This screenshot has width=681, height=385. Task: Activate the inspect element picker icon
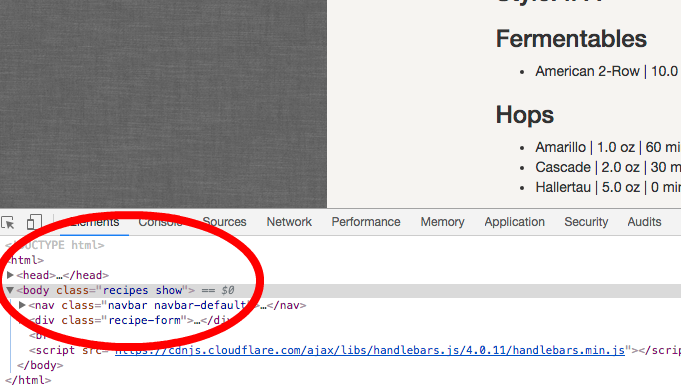tap(8, 222)
